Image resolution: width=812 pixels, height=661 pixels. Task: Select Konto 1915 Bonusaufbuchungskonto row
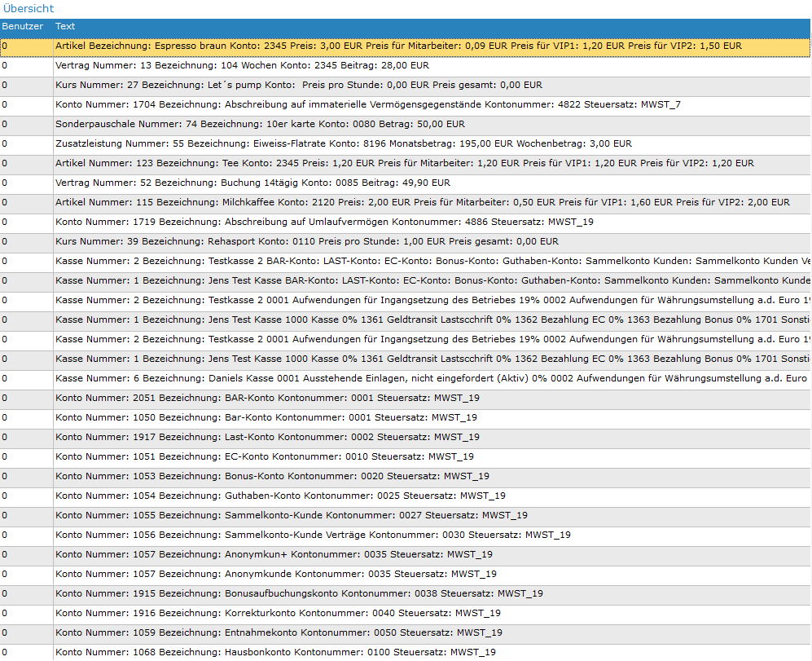pyautogui.click(x=405, y=593)
